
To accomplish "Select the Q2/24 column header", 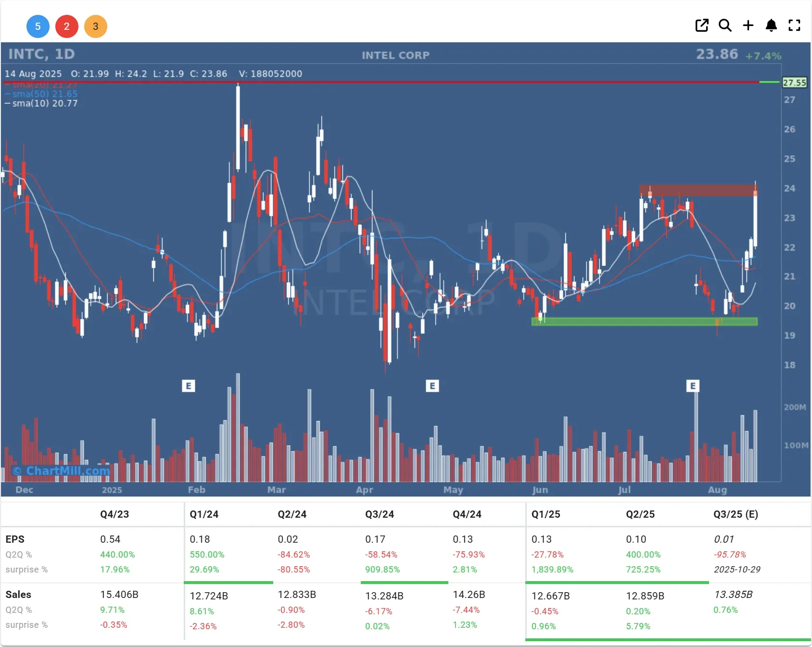I will point(292,514).
